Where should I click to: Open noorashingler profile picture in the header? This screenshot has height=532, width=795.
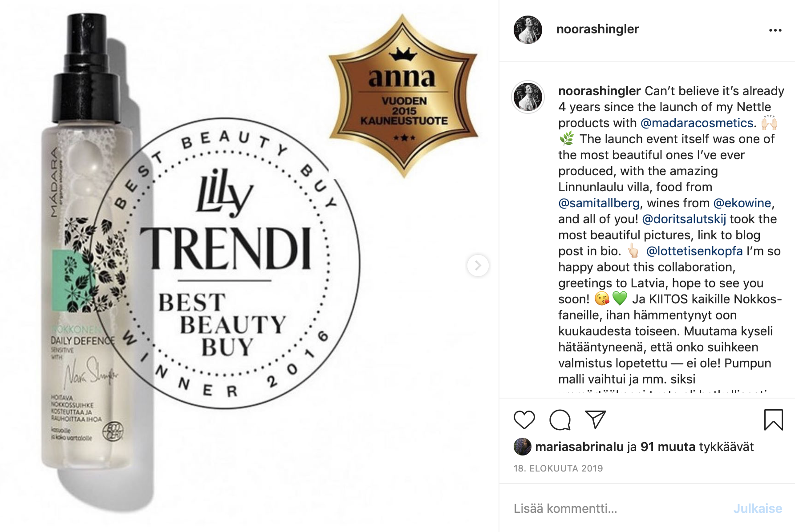[528, 30]
